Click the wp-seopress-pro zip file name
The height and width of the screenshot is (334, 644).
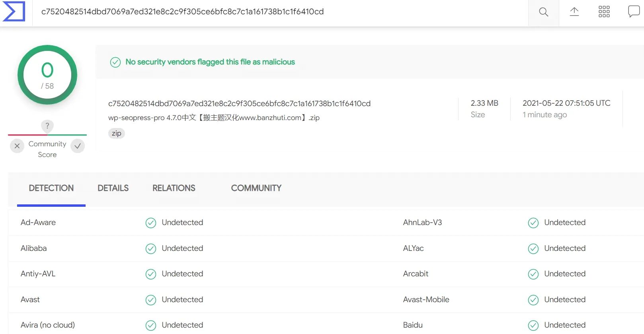pyautogui.click(x=214, y=118)
